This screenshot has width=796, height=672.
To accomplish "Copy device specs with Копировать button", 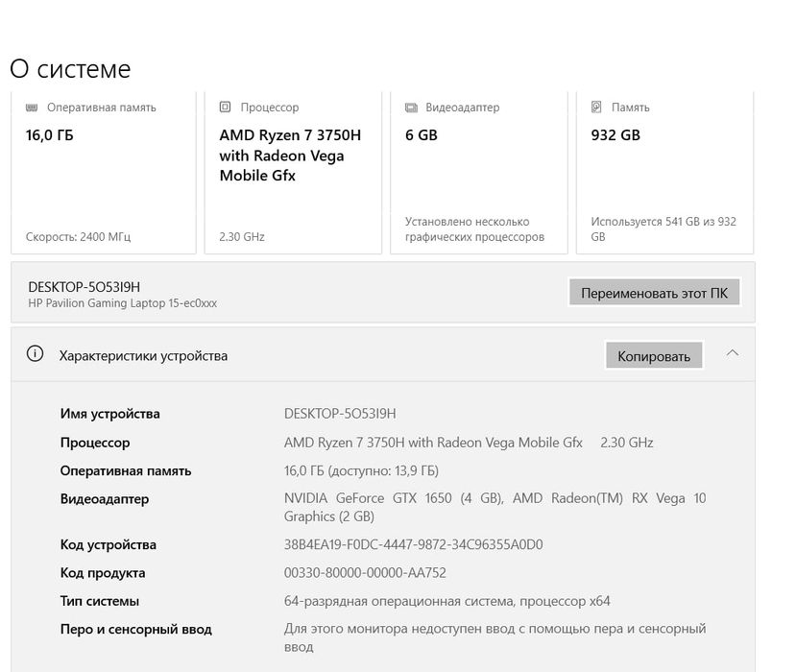I will click(x=654, y=356).
